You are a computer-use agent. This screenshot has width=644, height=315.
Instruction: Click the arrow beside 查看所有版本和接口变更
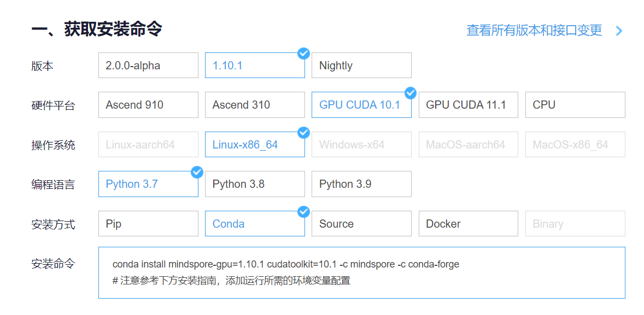click(619, 31)
